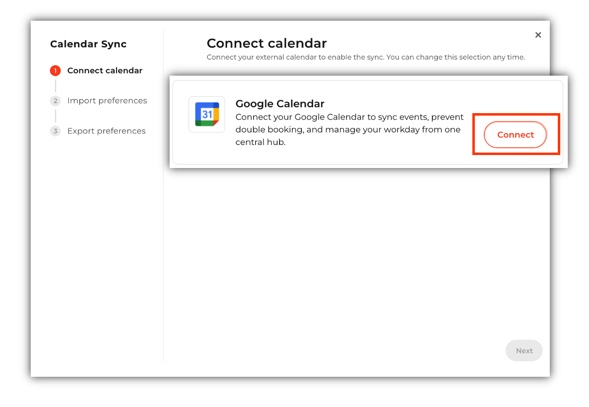589x407 pixels.
Task: Click the Connect button for Google Calendar
Action: click(x=515, y=135)
